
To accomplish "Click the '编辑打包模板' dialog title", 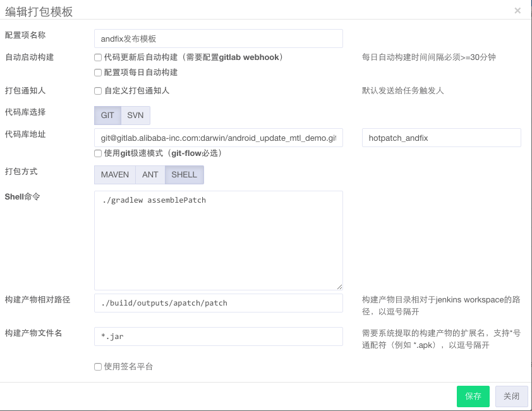I will (39, 11).
